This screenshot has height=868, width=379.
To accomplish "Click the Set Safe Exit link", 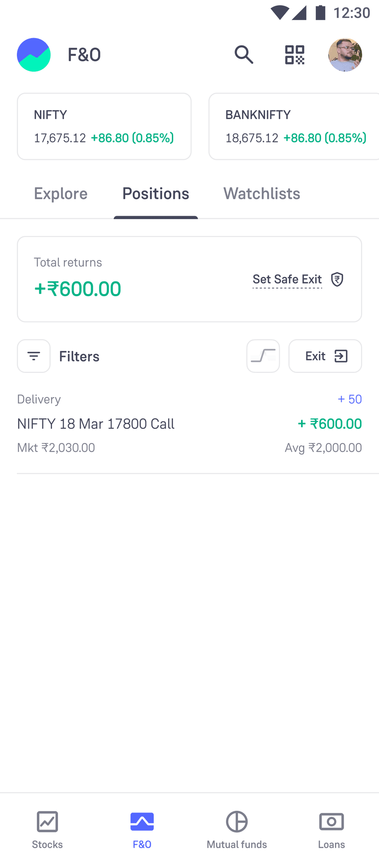I will 287,279.
